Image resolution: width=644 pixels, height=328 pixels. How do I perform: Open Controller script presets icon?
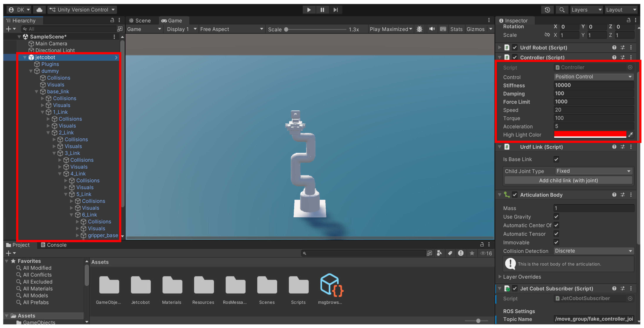click(x=622, y=57)
